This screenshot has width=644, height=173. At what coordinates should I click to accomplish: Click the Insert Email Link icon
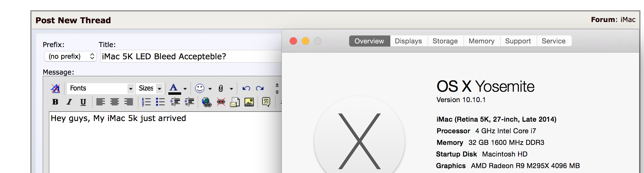(x=235, y=102)
